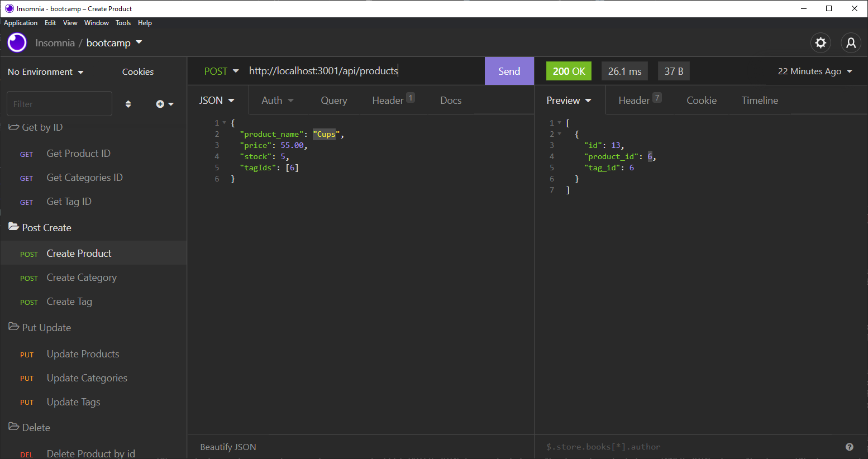Viewport: 868px width, 459px height.
Task: Click the Insomnia purple logo icon
Action: click(x=17, y=43)
